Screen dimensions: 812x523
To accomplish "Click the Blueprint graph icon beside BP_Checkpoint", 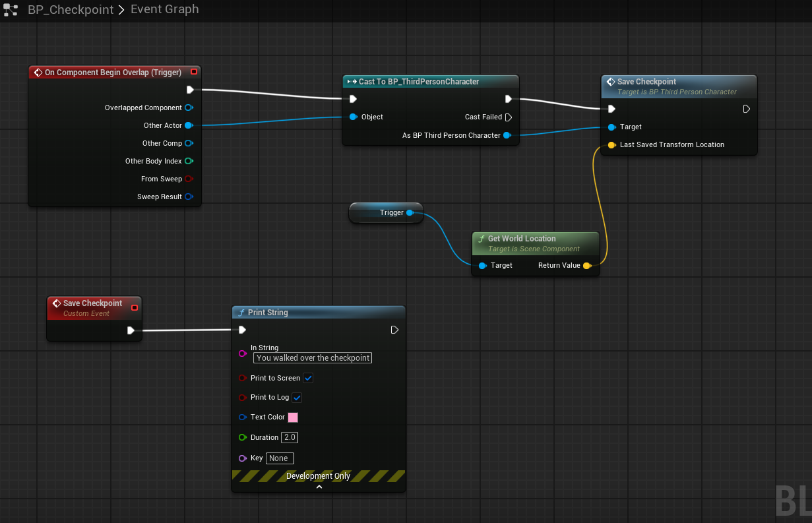I will (x=11, y=10).
